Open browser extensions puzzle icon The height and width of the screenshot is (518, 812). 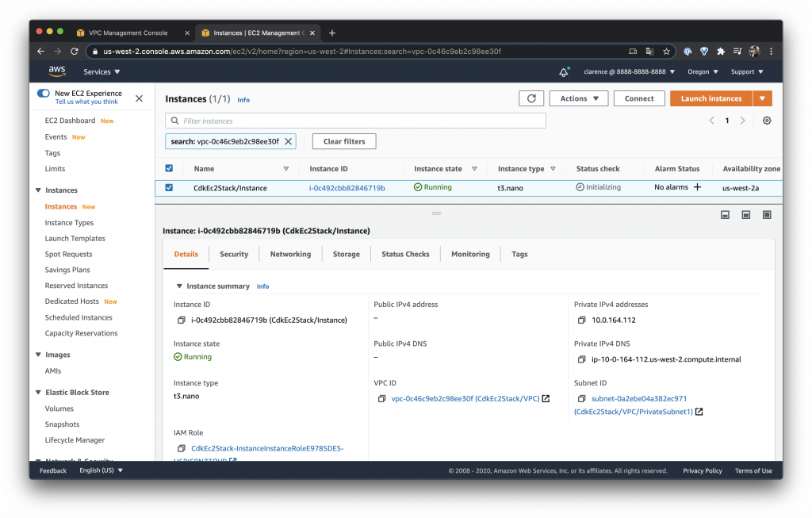(x=721, y=52)
